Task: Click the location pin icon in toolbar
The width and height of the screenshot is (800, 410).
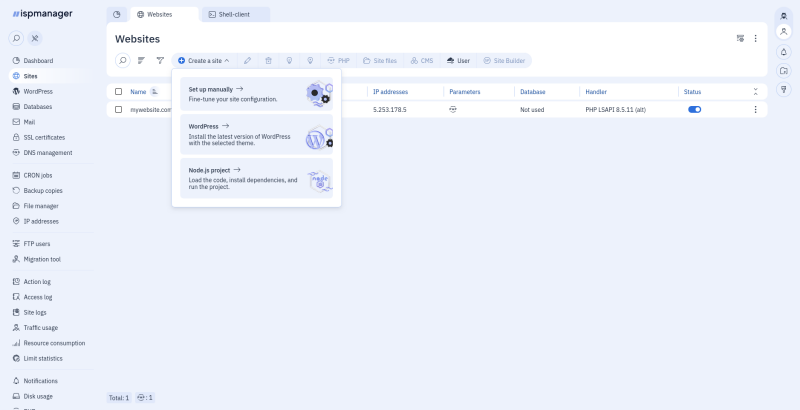Action: [310, 61]
